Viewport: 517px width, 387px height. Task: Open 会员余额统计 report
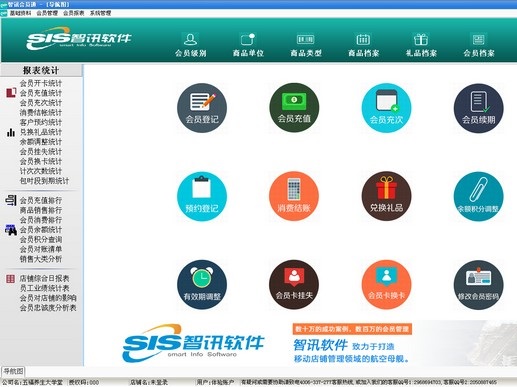(x=41, y=230)
